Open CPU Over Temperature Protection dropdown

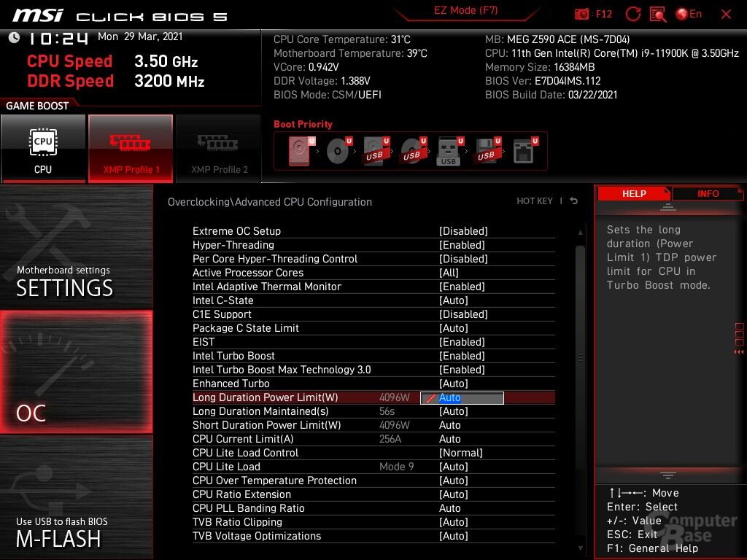(x=454, y=481)
